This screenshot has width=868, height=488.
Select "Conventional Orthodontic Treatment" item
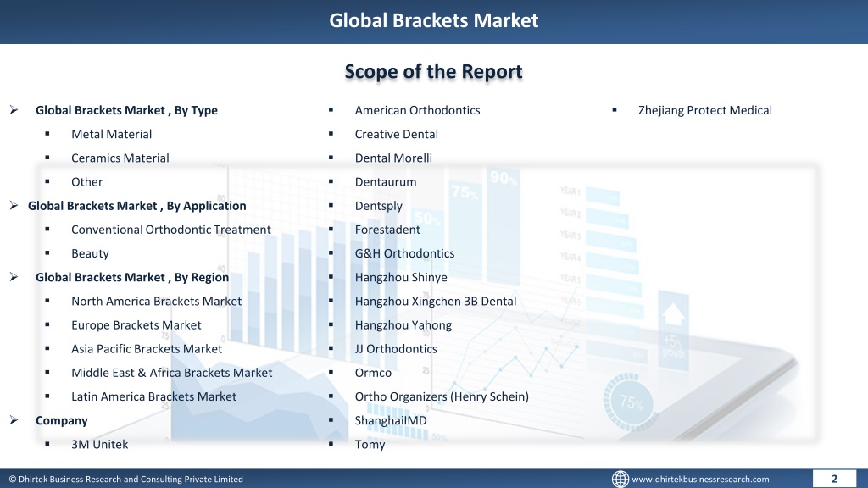(x=171, y=230)
